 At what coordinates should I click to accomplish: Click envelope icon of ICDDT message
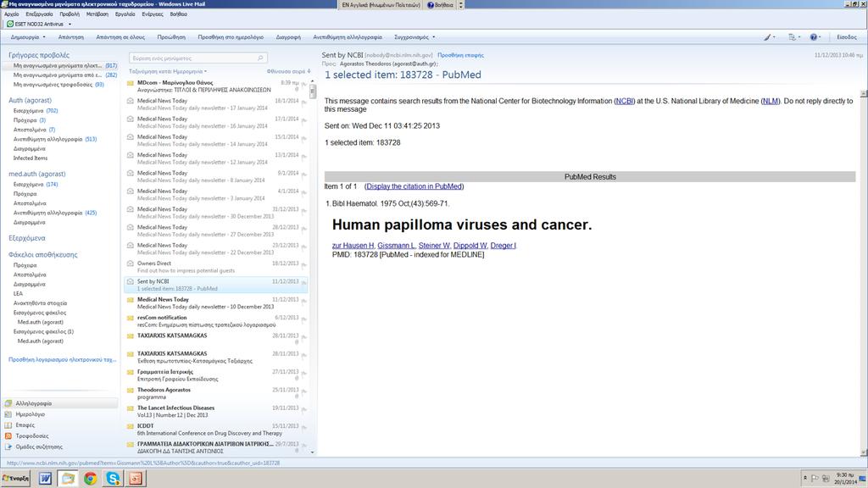pos(131,426)
